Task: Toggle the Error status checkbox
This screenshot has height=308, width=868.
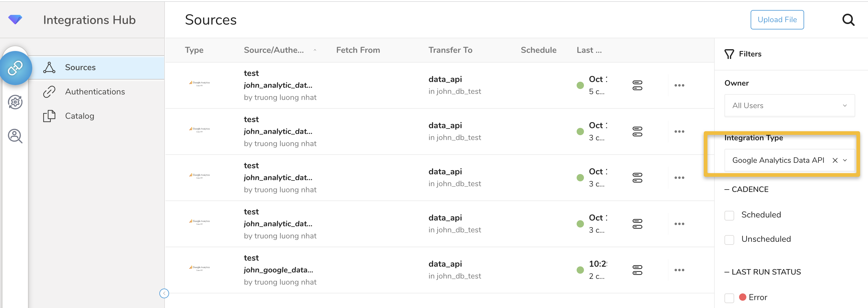Action: tap(729, 298)
